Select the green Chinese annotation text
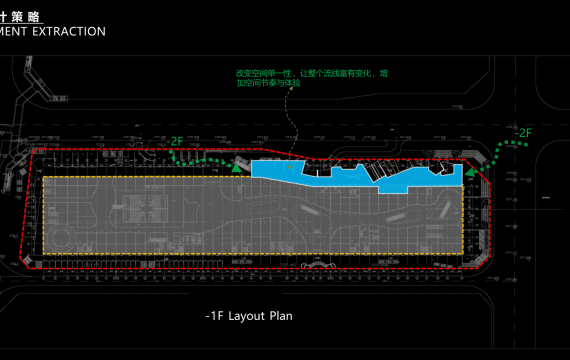 (312, 78)
